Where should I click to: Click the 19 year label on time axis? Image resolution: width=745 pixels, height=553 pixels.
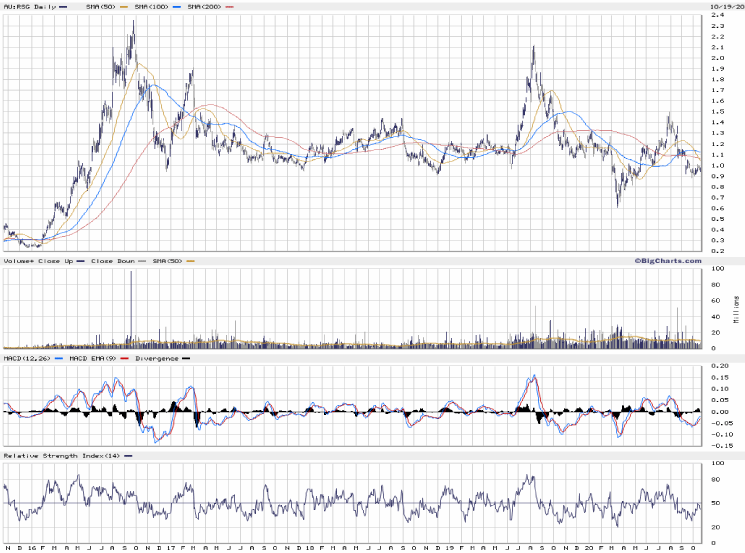click(x=449, y=548)
